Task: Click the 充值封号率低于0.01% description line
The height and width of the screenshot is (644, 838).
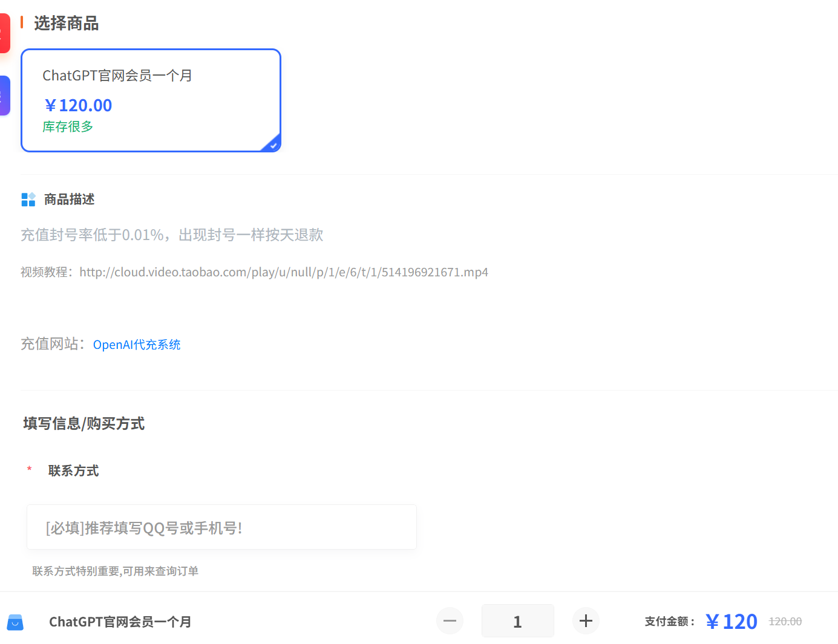Action: (x=172, y=235)
